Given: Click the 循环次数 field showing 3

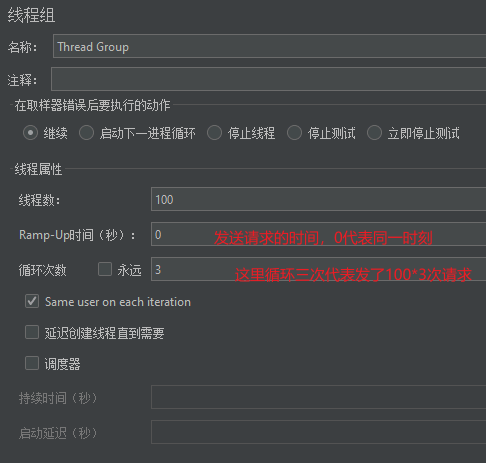Looking at the screenshot, I should tap(318, 269).
